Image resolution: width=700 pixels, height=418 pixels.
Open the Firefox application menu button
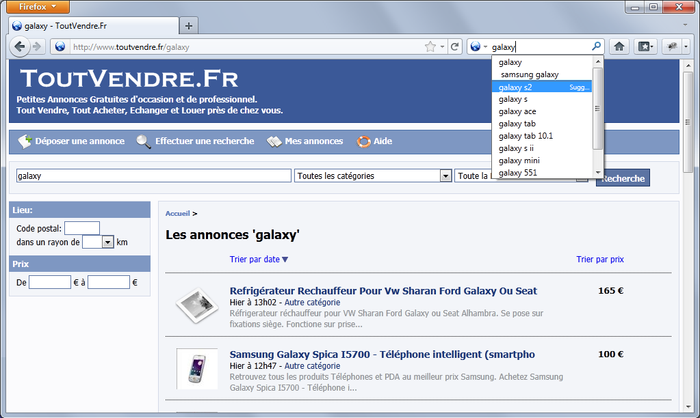pyautogui.click(x=38, y=7)
